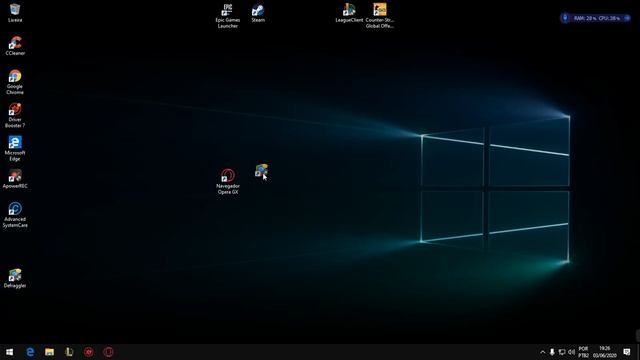Open League of Legends taskbar icon
The image size is (640, 360).
pos(69,352)
